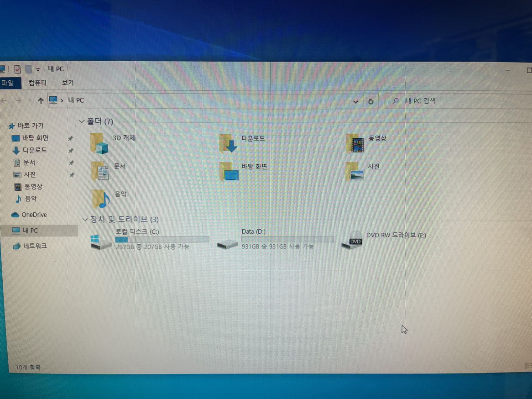
Task: Unpin 문서 via its pin icon
Action: pos(71,163)
